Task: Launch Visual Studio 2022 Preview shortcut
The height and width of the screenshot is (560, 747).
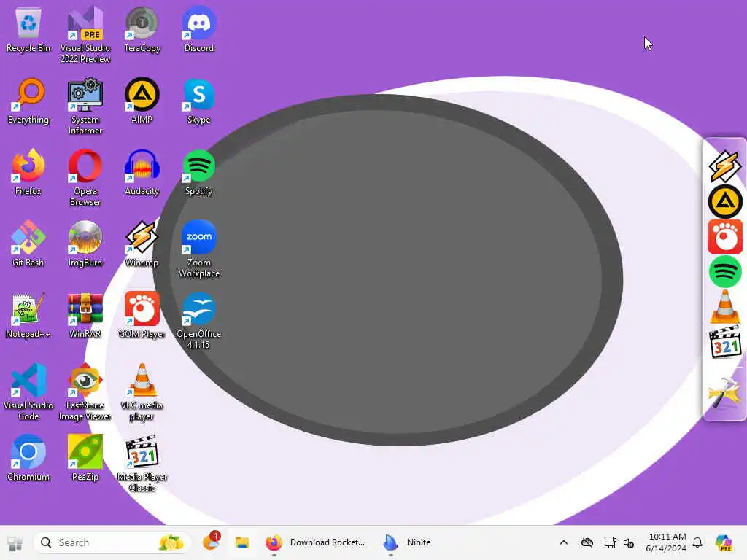Action: (85, 35)
